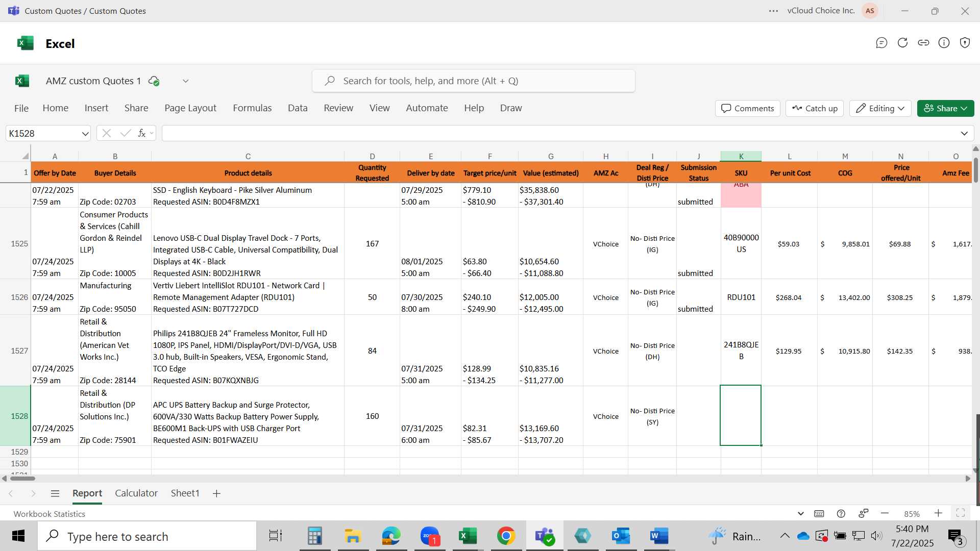Open the all sheets list icon

pos(55,493)
